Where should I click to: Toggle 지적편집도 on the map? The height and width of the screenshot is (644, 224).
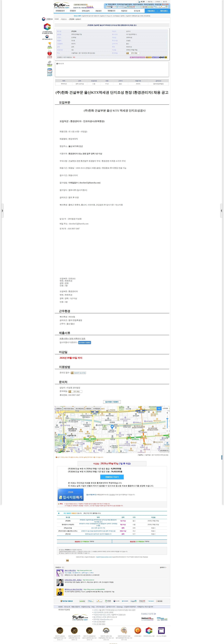point(97,409)
